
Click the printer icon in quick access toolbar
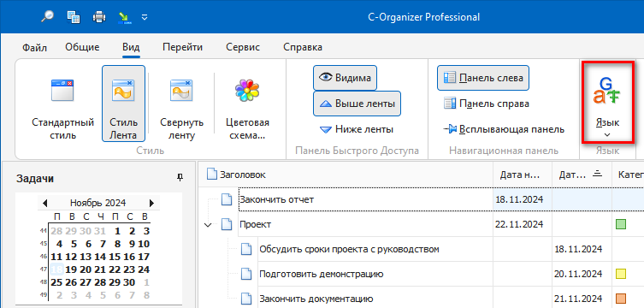click(x=99, y=17)
